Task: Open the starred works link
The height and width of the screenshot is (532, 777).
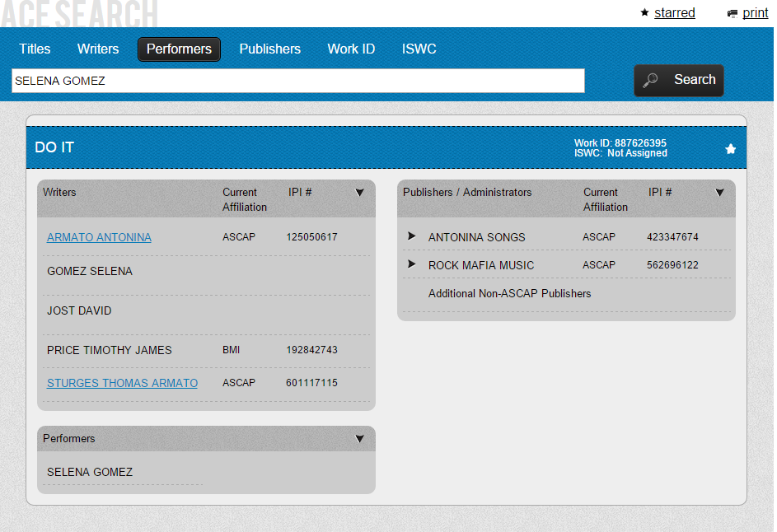Action: (x=674, y=13)
